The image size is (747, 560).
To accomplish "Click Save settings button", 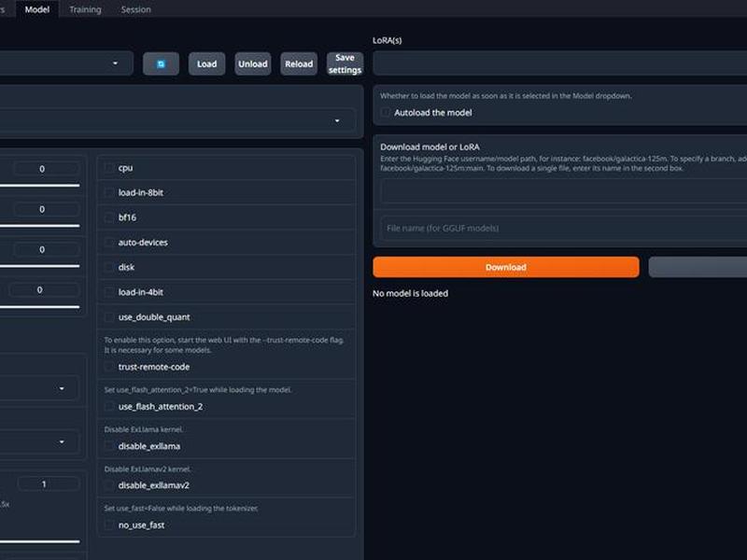I will [x=345, y=63].
